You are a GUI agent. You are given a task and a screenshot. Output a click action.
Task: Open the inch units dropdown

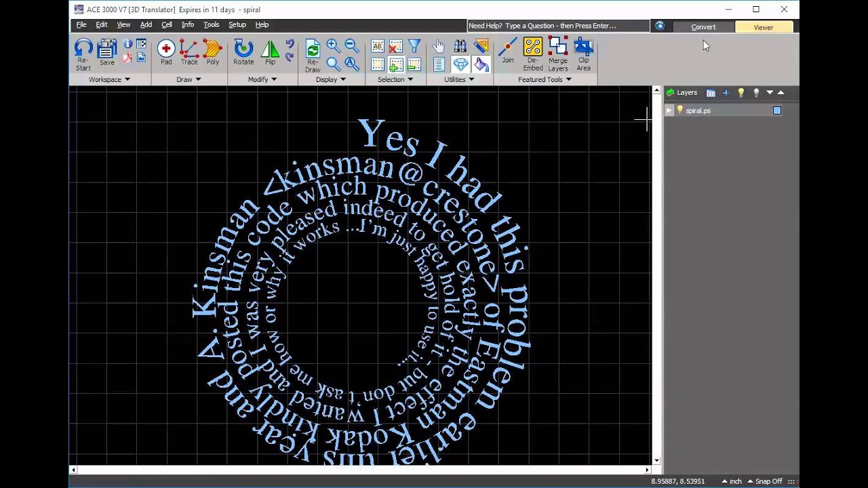click(731, 481)
